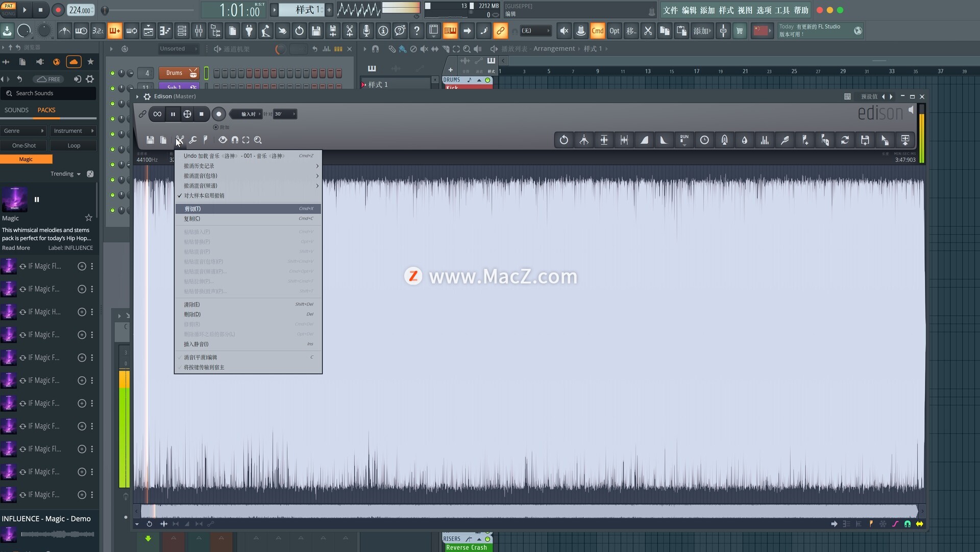Click the Edison save-as disk button
The image size is (980, 552).
click(x=865, y=140)
